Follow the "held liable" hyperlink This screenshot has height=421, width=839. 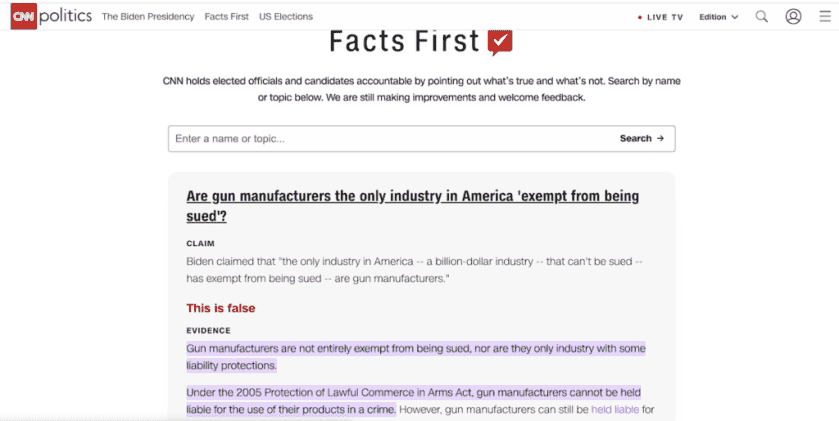click(x=614, y=409)
